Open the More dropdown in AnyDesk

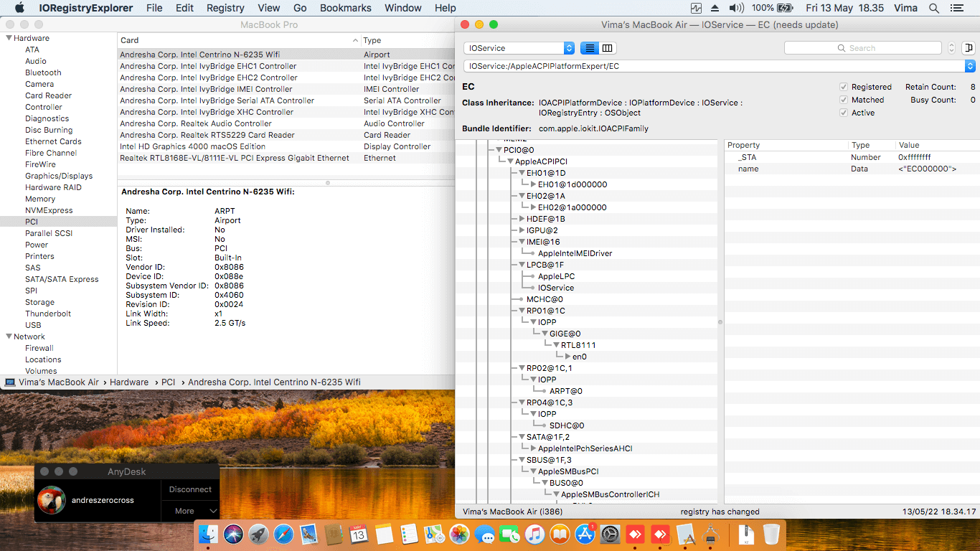(190, 511)
